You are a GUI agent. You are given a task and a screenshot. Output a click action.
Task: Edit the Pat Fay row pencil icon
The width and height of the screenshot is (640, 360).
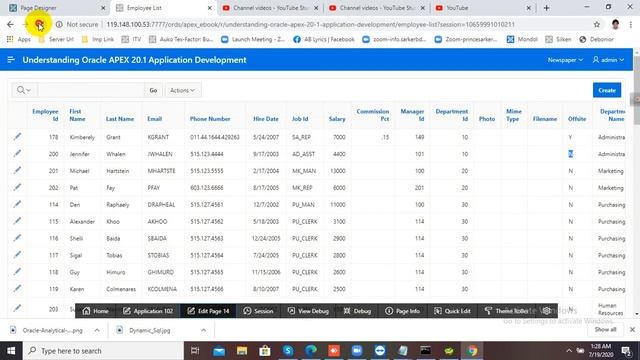[17, 187]
